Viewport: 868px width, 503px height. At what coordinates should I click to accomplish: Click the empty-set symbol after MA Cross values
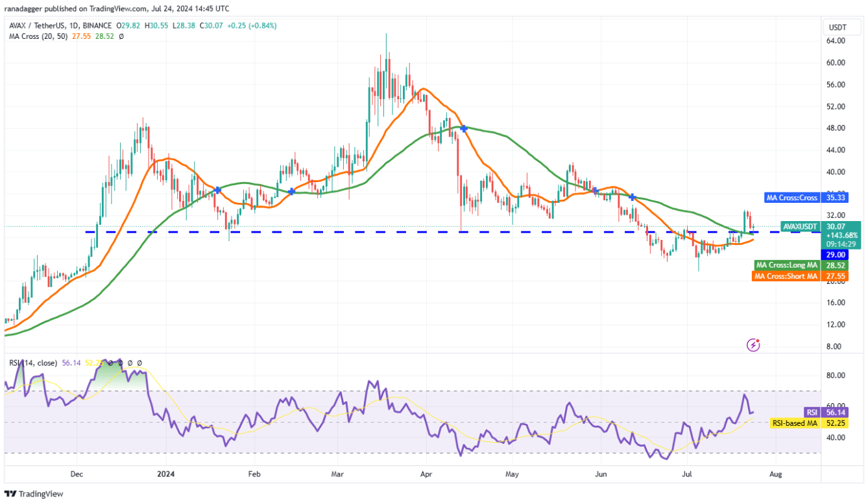[121, 37]
